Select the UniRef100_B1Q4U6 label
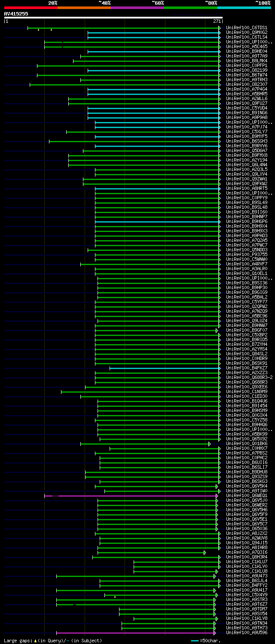The image size is (275, 644). [x=246, y=401]
